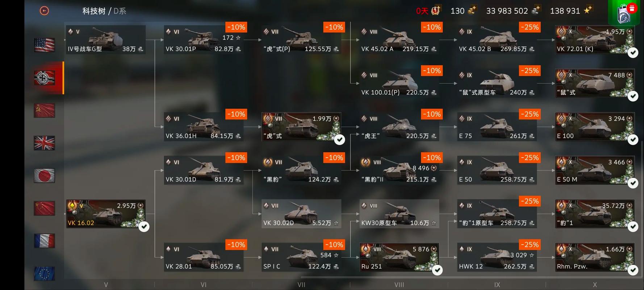Select the British flag nation
This screenshot has width=644, height=290.
(45, 143)
